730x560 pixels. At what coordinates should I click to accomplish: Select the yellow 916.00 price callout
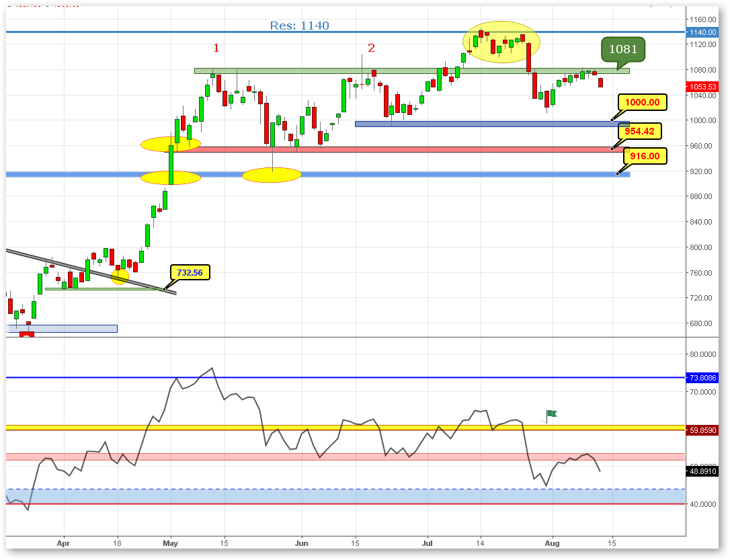tap(645, 156)
